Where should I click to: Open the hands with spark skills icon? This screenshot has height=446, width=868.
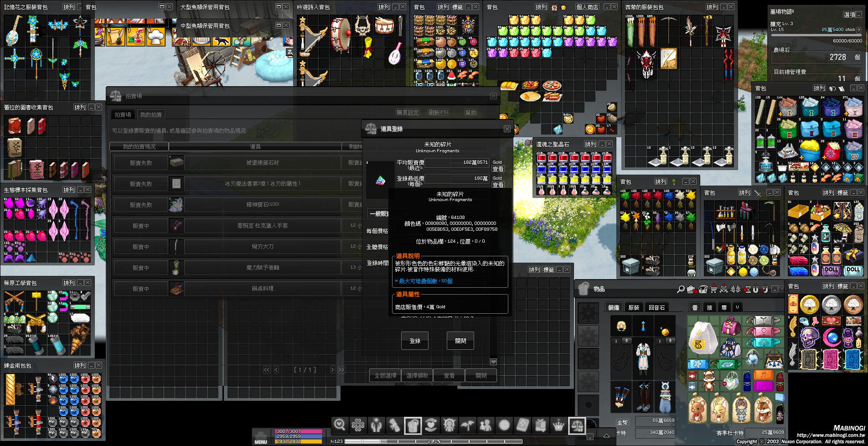tap(376, 425)
